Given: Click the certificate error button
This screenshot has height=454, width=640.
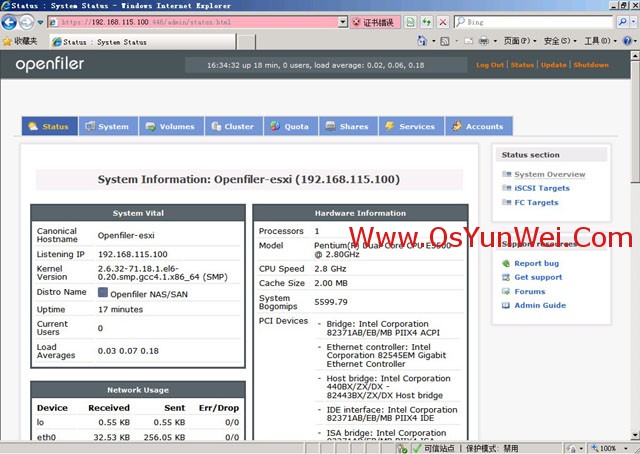Looking at the screenshot, I should click(x=374, y=22).
